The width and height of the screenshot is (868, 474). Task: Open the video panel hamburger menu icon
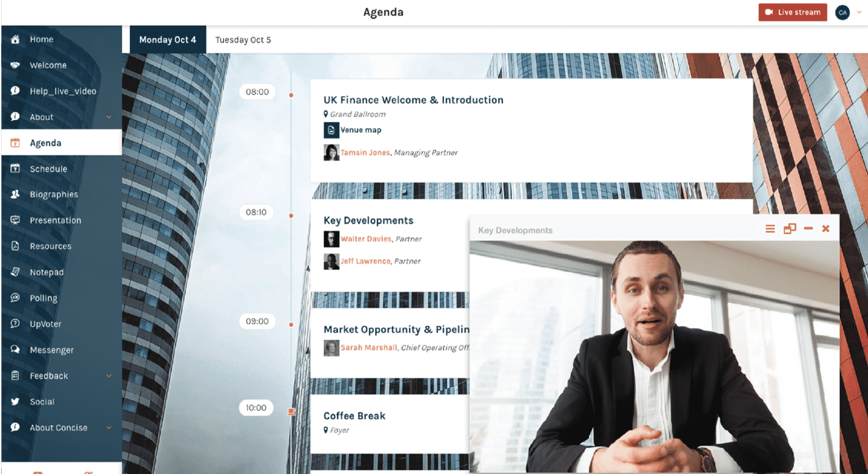770,229
